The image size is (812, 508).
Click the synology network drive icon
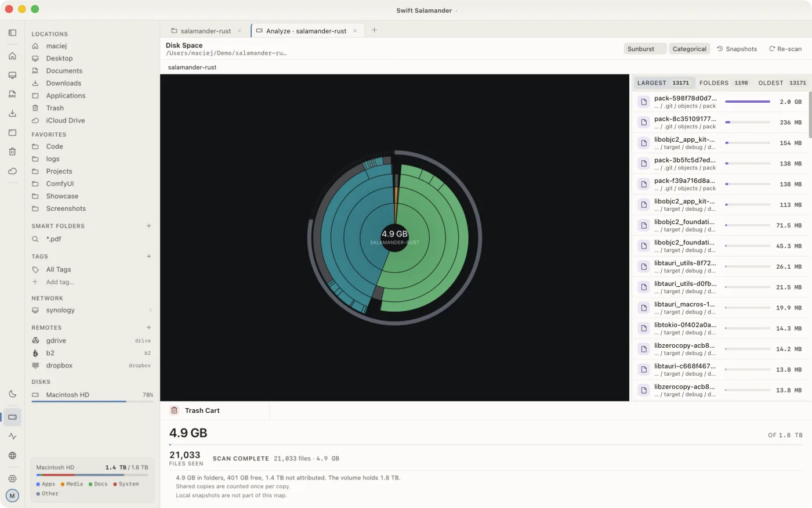click(x=35, y=311)
